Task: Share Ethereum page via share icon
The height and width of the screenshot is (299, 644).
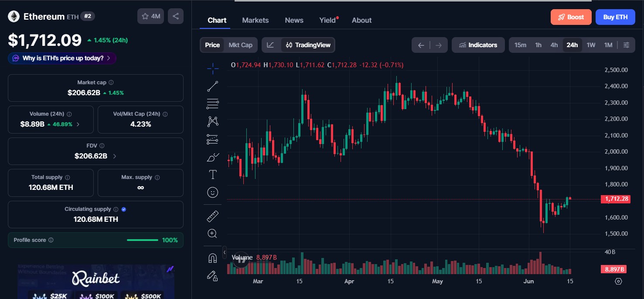Action: coord(176,16)
